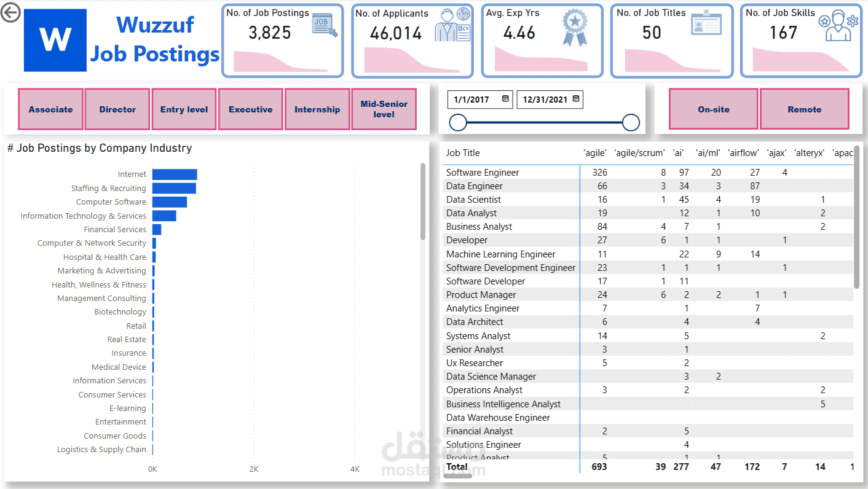The height and width of the screenshot is (489, 868).
Task: Select Mid-Senior level filter
Action: click(384, 109)
